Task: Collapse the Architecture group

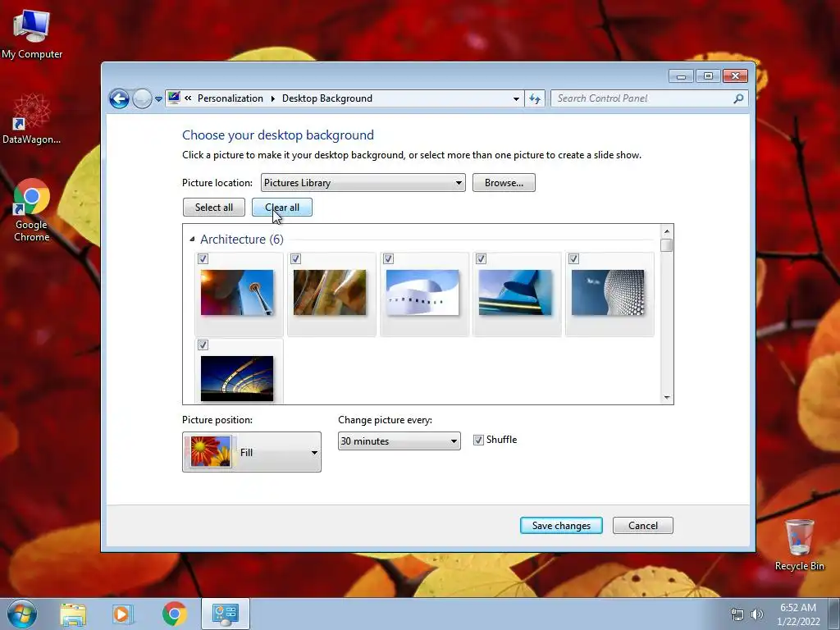Action: pyautogui.click(x=192, y=240)
